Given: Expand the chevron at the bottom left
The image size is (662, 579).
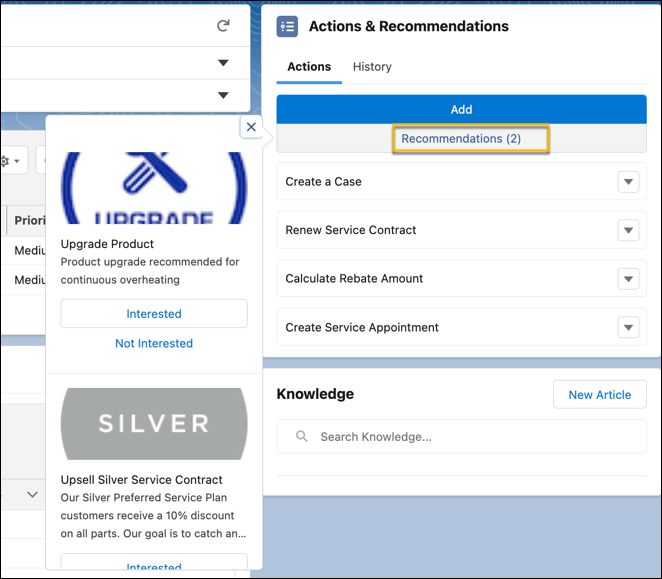Looking at the screenshot, I should [x=33, y=494].
